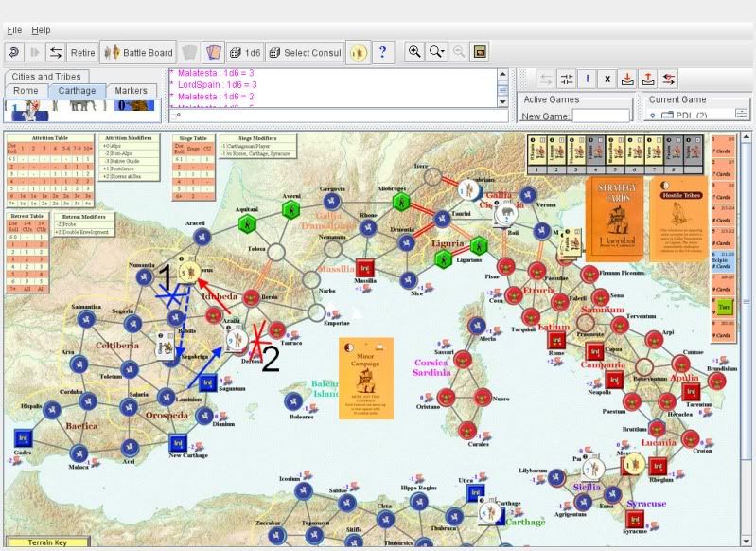Select the 0 marker piece in palette
The height and width of the screenshot is (551, 756).
point(134,105)
